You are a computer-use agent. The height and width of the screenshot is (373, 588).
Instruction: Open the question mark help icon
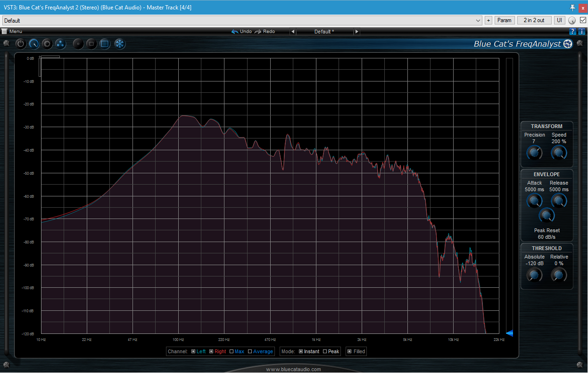pyautogui.click(x=573, y=32)
